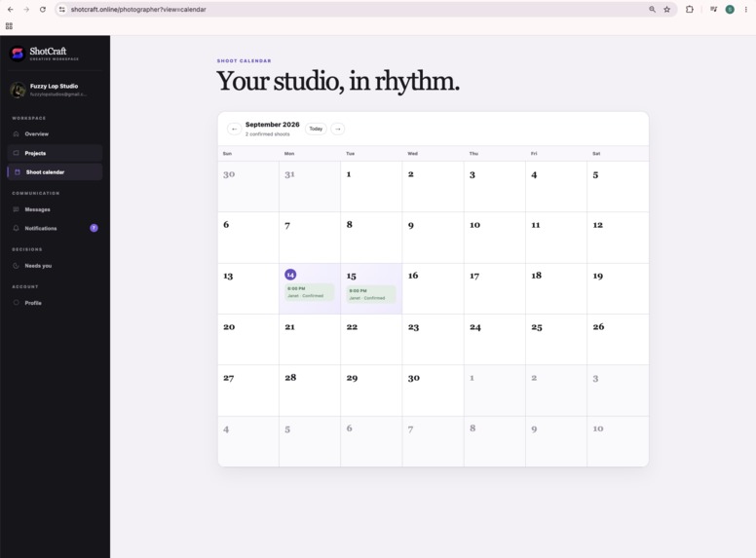Click the Needs you clock icon
The width and height of the screenshot is (756, 558).
[16, 266]
